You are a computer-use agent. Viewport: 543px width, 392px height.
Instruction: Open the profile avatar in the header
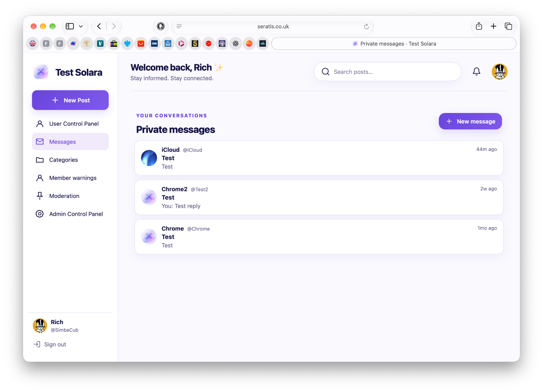pyautogui.click(x=500, y=72)
